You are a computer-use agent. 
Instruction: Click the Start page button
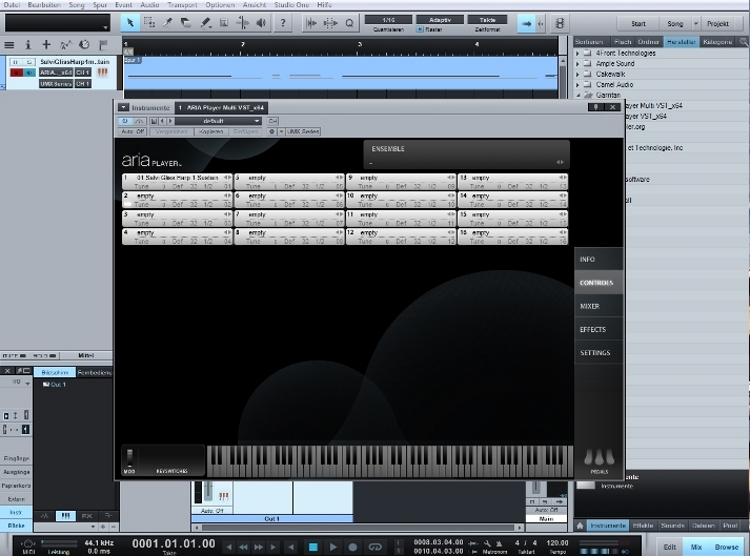638,23
